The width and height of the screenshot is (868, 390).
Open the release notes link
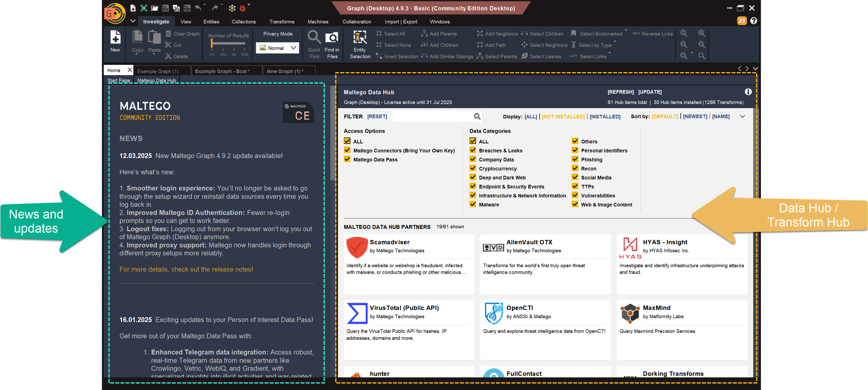click(186, 269)
